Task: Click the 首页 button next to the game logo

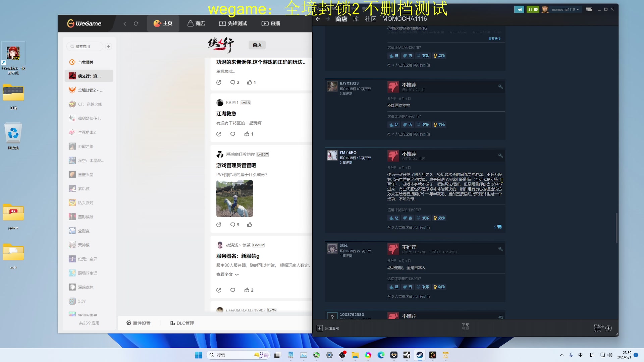Action: click(x=257, y=45)
